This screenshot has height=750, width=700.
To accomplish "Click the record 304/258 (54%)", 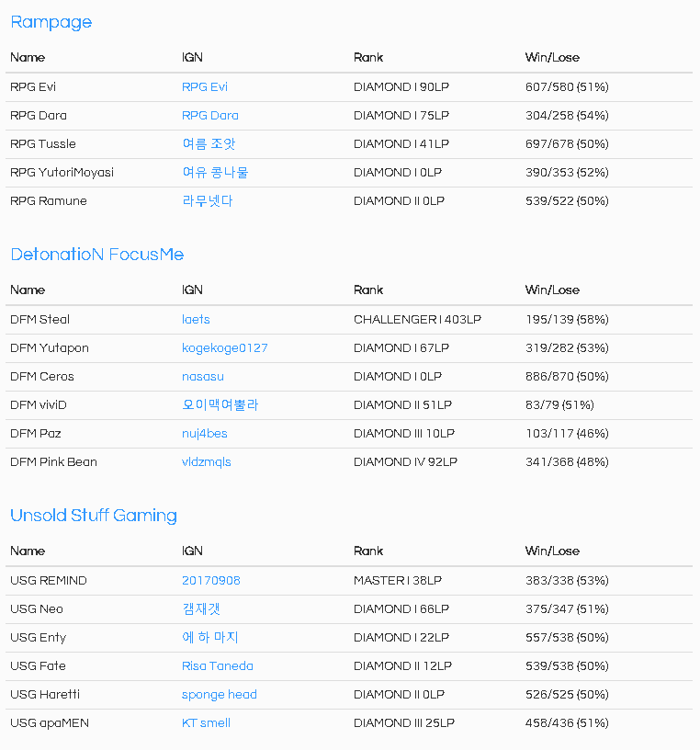I will [x=567, y=116].
